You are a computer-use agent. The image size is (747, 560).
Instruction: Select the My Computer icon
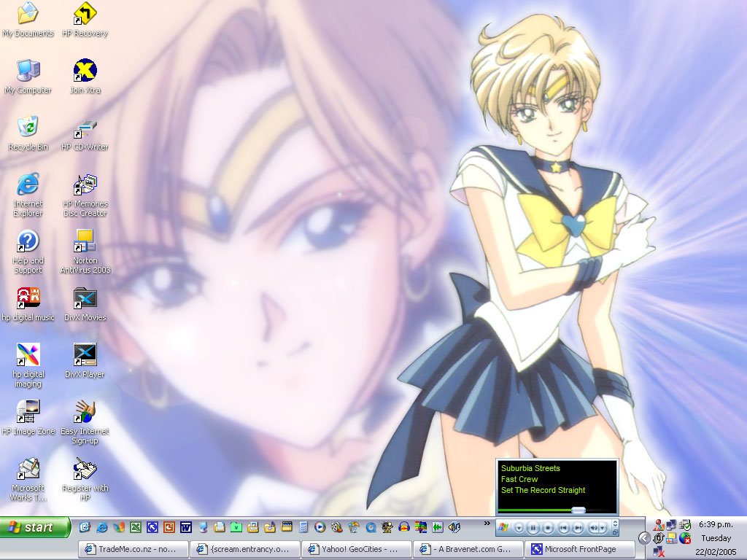[x=28, y=77]
